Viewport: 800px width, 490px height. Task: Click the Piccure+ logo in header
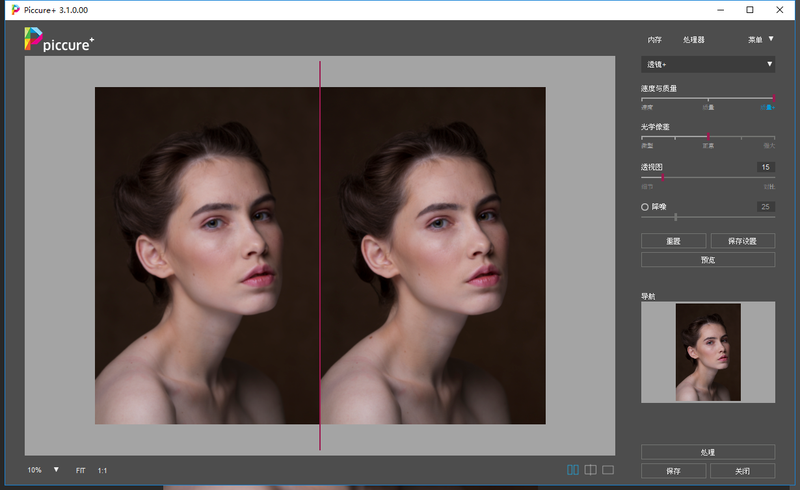coord(59,40)
